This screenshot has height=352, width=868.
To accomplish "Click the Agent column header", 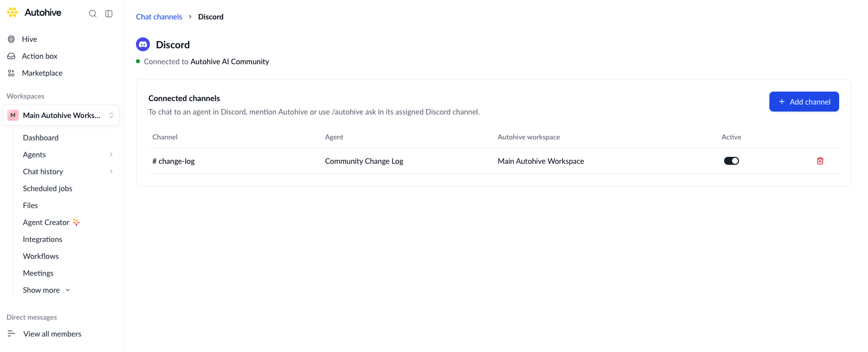I will [x=334, y=137].
